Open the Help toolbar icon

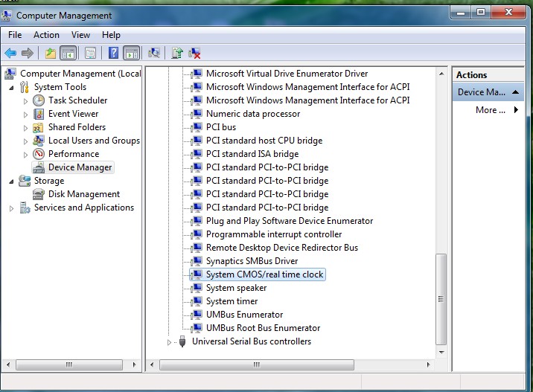[113, 53]
